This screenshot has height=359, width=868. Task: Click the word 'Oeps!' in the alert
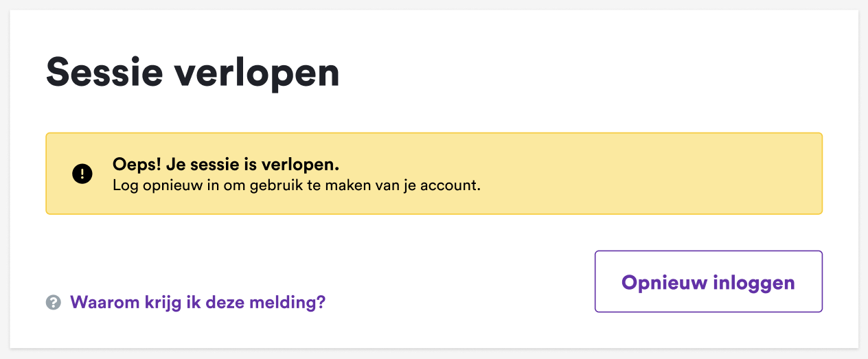136,165
